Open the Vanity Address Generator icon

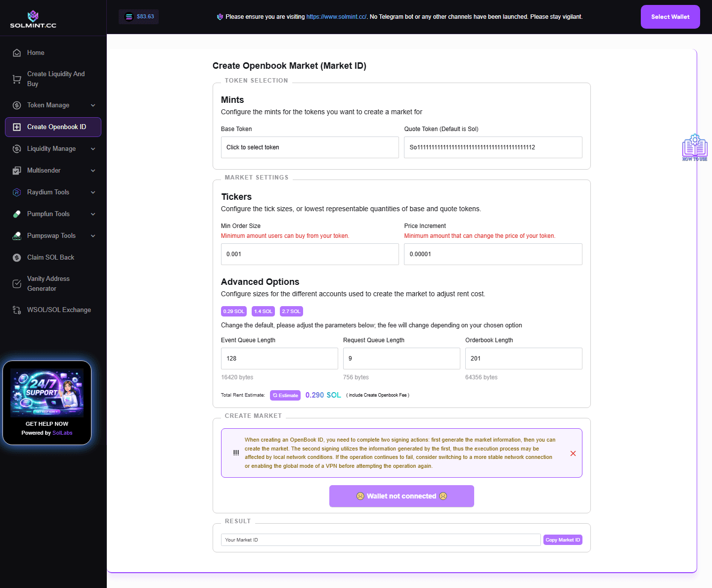click(16, 283)
